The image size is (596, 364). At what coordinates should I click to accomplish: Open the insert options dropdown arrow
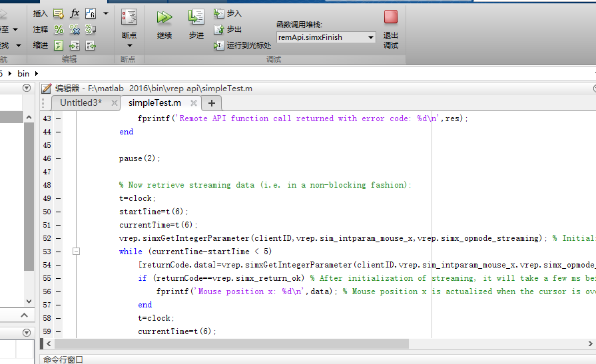tap(106, 14)
